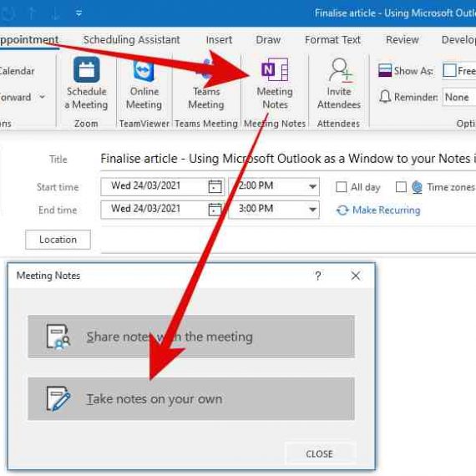Image resolution: width=476 pixels, height=476 pixels.
Task: Open TeamViewer Online Meeting
Action: [x=144, y=84]
